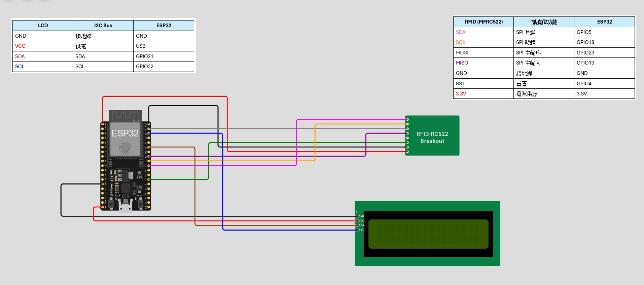Click the 'SPI 主輸出' cell

tap(544, 53)
